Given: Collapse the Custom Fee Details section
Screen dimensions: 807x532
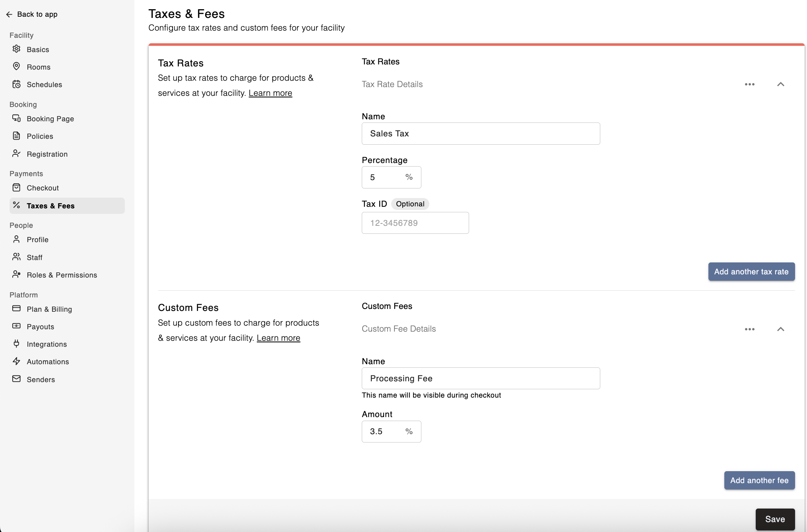Looking at the screenshot, I should [780, 329].
